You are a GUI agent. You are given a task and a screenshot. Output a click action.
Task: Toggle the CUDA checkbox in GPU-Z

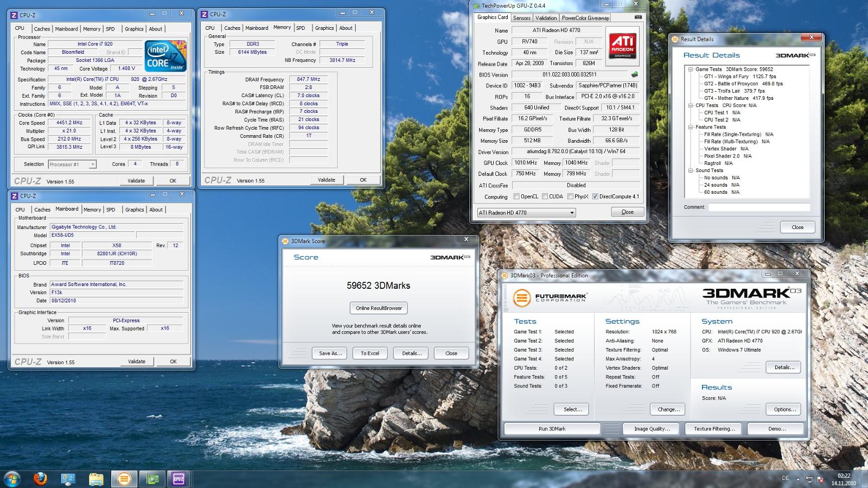[544, 197]
